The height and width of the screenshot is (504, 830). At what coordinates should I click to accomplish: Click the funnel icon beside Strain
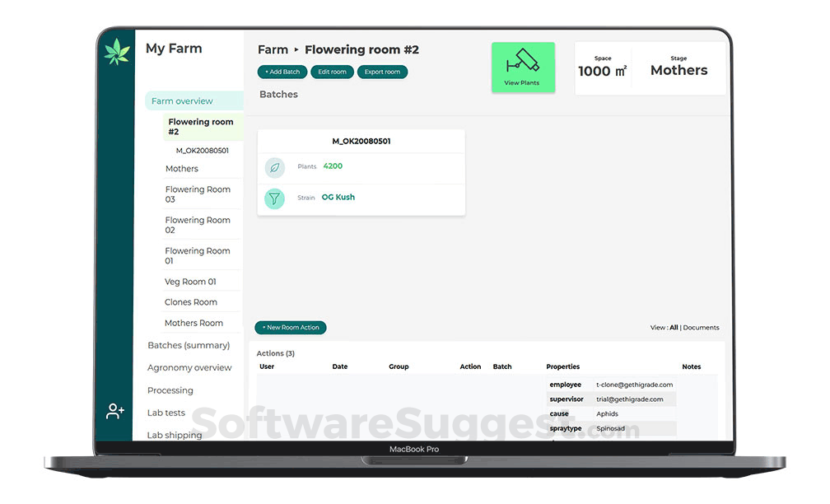(274, 198)
